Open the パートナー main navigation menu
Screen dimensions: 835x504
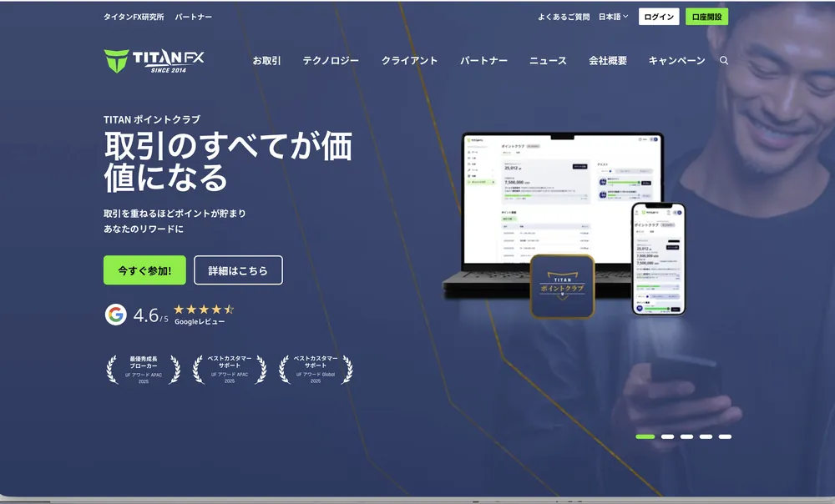pos(483,61)
